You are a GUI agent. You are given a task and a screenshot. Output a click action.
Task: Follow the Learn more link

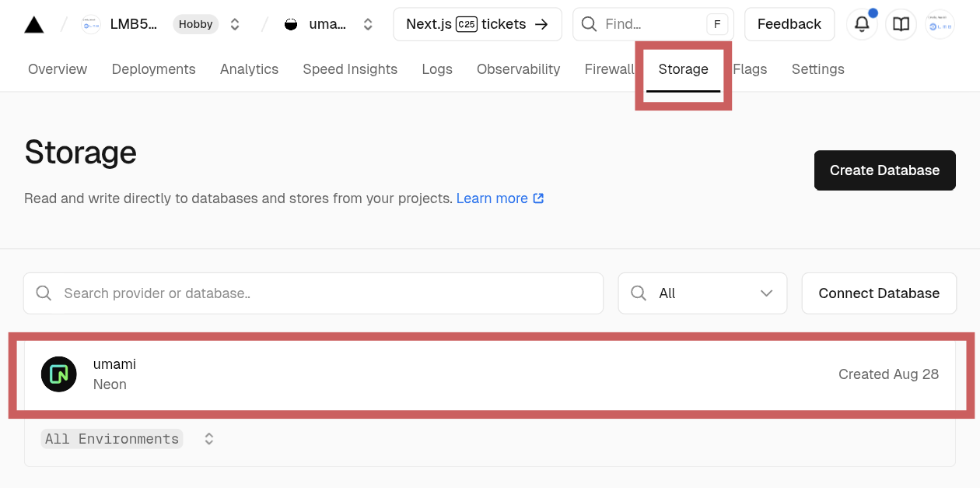coord(492,198)
